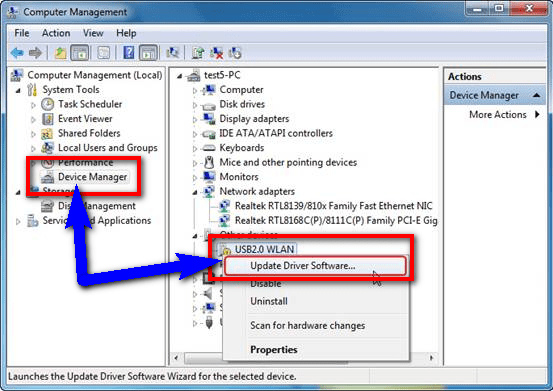The height and width of the screenshot is (391, 553).
Task: Collapse the Device Manager actions header arrow
Action: coord(537,95)
